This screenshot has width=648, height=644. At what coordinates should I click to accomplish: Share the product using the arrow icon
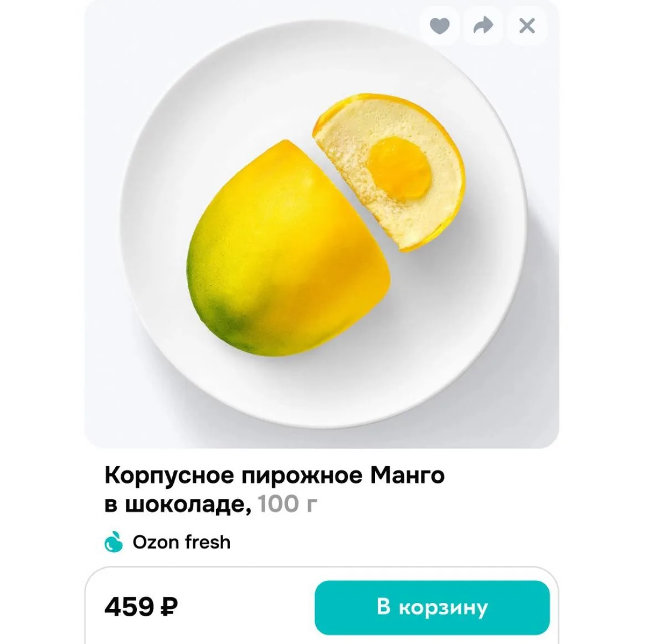point(483,26)
